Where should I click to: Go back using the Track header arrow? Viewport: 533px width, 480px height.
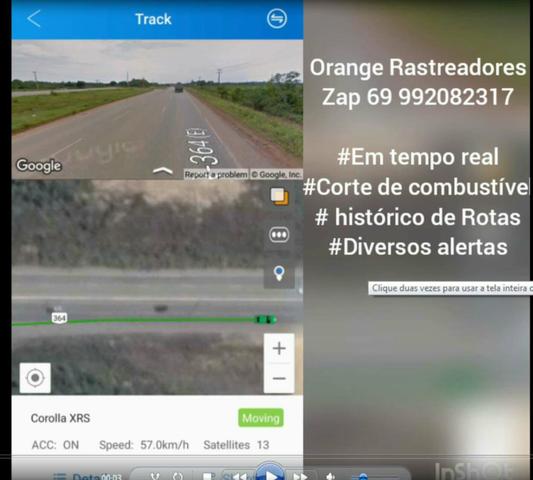coord(33,18)
